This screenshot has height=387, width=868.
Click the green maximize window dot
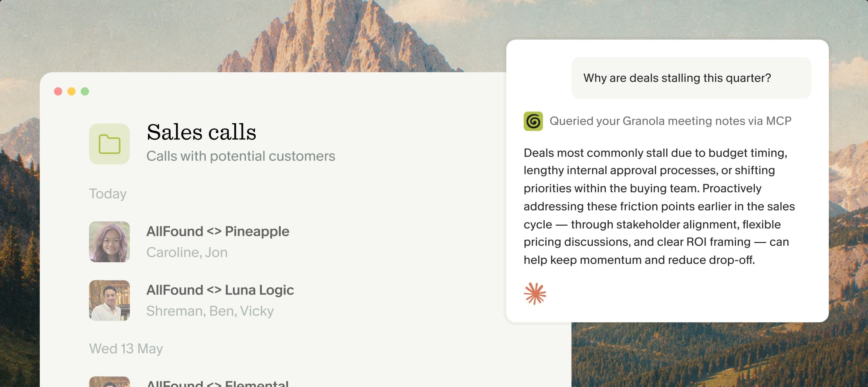(x=85, y=91)
